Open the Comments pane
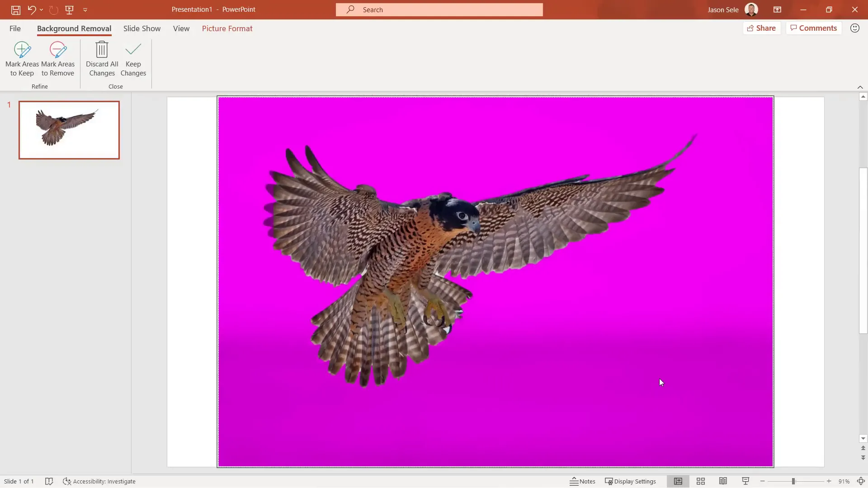 click(x=814, y=28)
